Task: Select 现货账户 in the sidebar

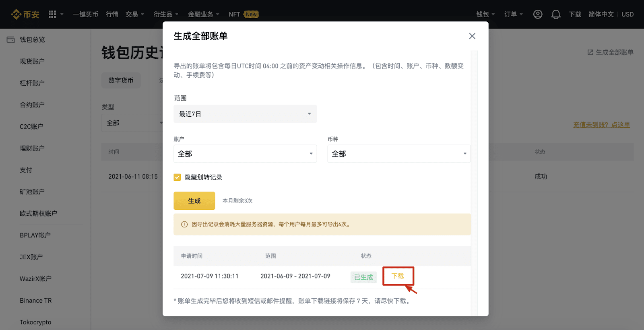Action: [32, 61]
